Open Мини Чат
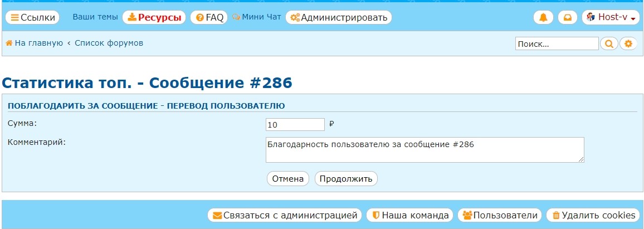Viewport: 644px width, 229px height. pyautogui.click(x=257, y=17)
